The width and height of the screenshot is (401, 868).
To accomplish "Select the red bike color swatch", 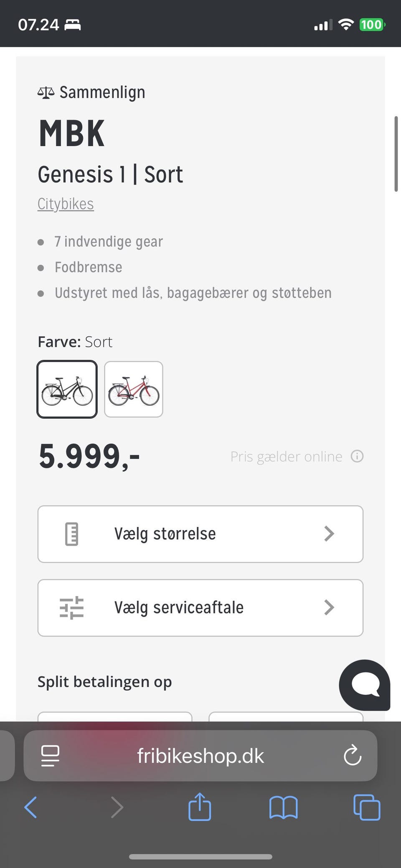I will (134, 389).
